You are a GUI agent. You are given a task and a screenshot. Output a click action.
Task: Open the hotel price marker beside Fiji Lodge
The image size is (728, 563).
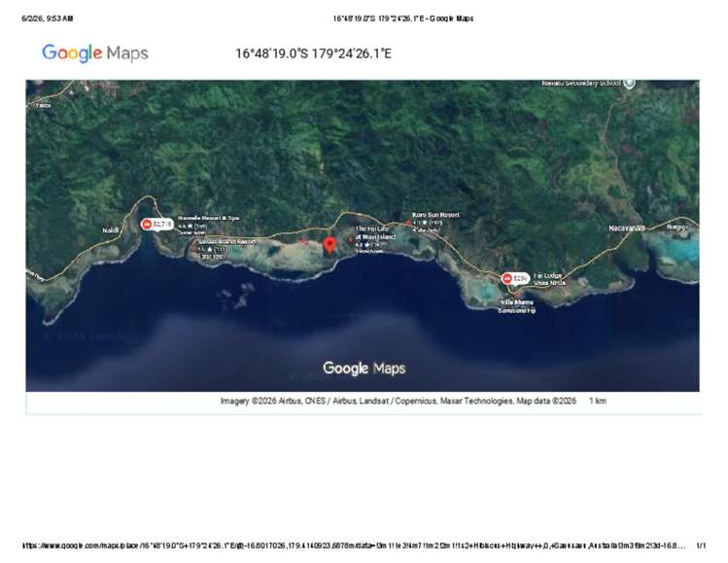point(515,279)
